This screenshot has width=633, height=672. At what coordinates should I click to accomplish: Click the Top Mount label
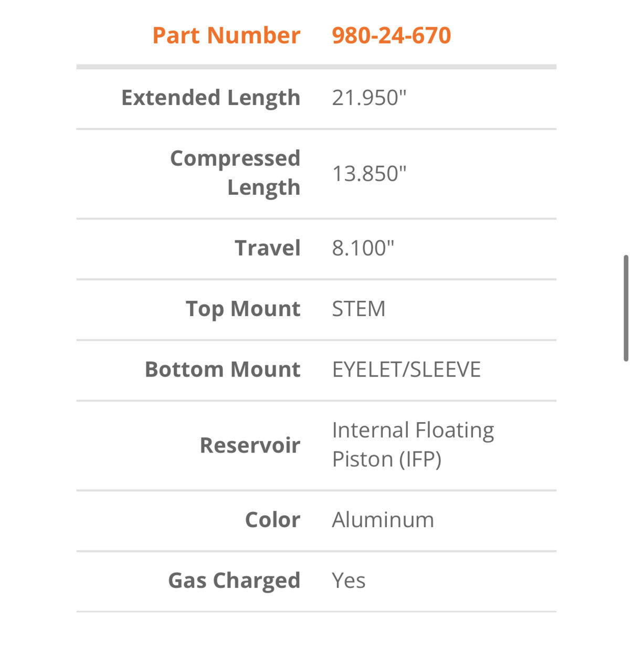pyautogui.click(x=243, y=309)
